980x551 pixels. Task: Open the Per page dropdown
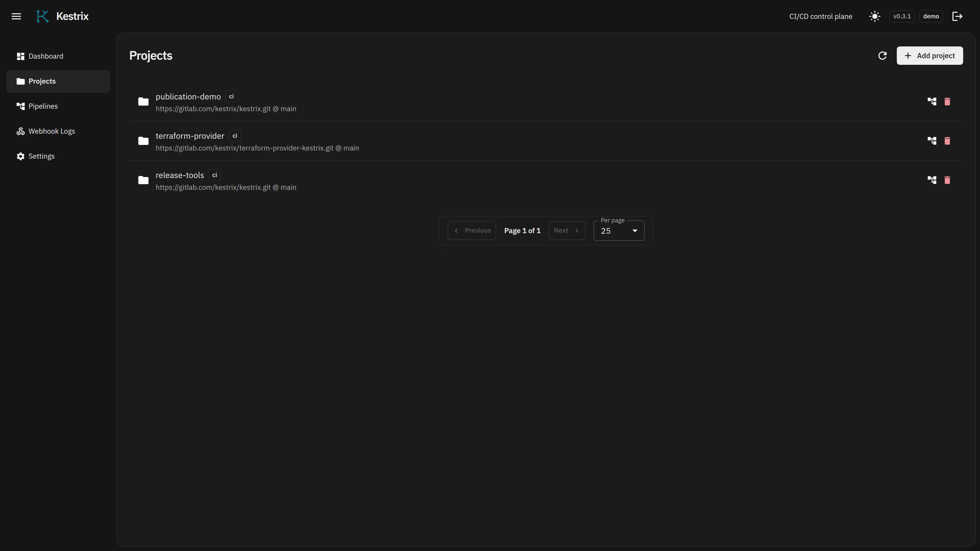pos(619,231)
